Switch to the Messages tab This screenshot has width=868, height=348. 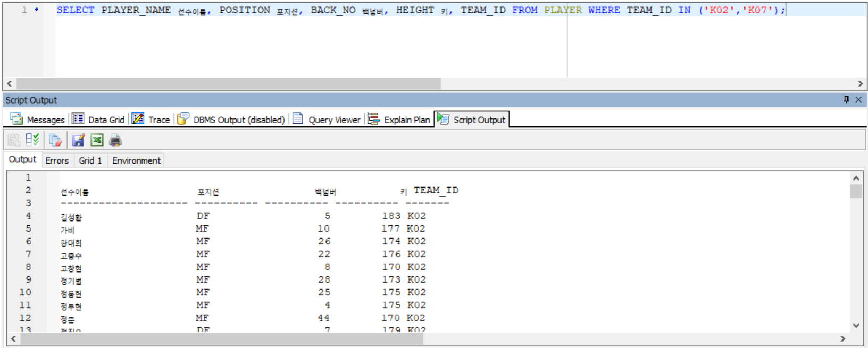37,120
